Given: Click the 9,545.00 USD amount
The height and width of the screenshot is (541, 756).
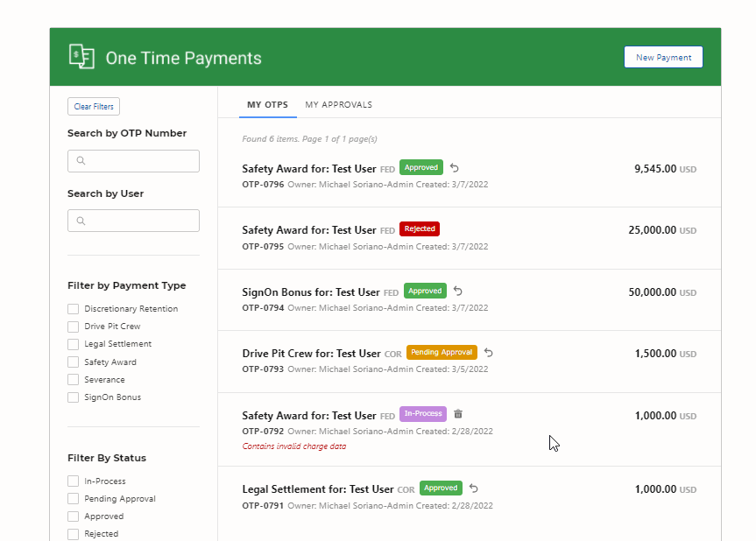Looking at the screenshot, I should click(666, 169).
